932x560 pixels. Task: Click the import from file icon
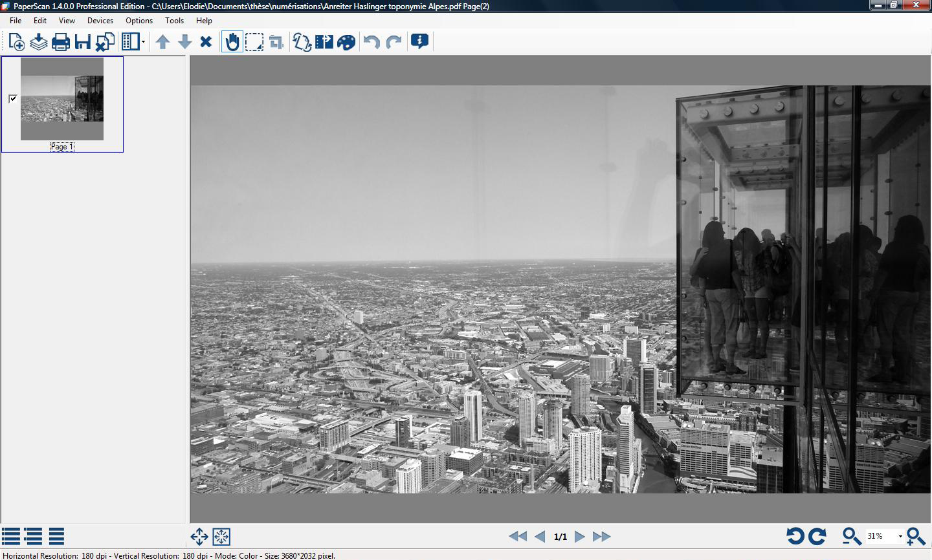pos(39,42)
